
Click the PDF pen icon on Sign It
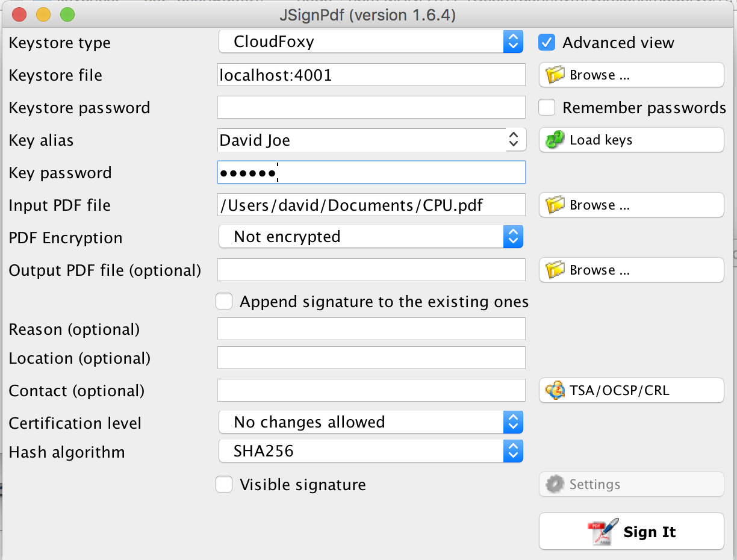point(603,532)
